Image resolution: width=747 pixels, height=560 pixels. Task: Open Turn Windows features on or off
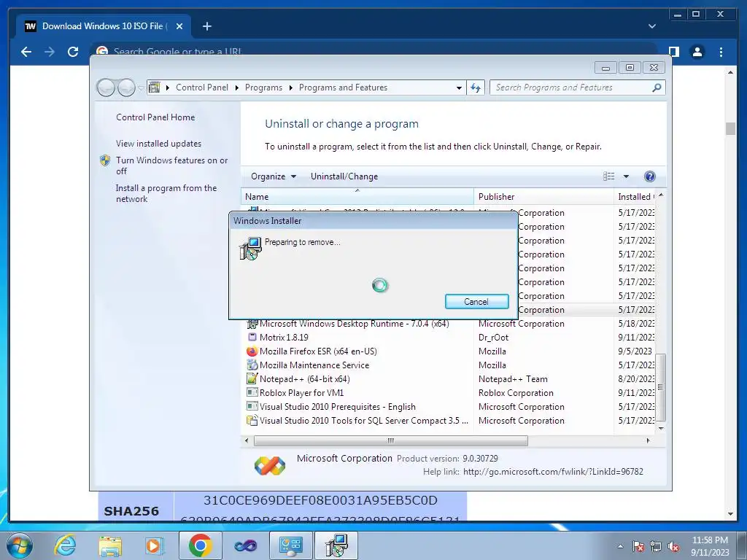(x=171, y=166)
